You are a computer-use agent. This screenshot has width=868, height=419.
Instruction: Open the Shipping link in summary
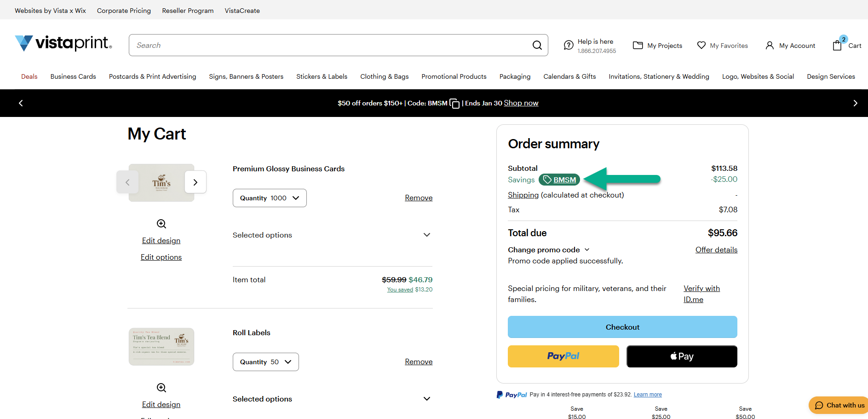point(523,195)
